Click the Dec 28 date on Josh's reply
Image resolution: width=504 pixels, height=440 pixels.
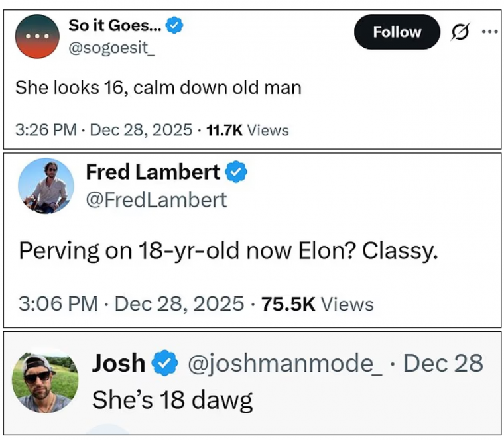click(x=443, y=363)
